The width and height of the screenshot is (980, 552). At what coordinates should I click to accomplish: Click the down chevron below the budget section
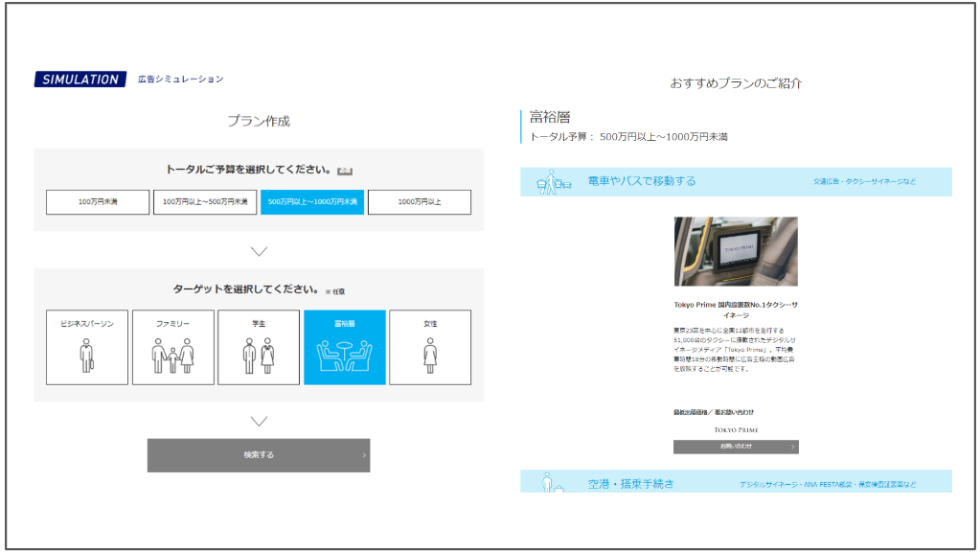point(259,251)
